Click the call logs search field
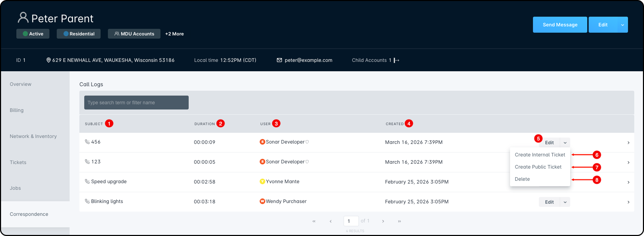 [136, 103]
